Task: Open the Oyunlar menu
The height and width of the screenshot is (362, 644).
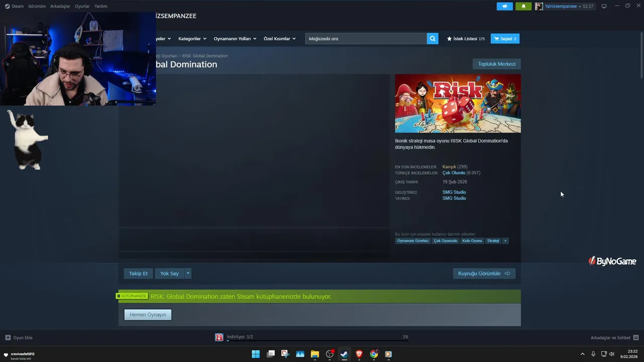Action: point(82,6)
